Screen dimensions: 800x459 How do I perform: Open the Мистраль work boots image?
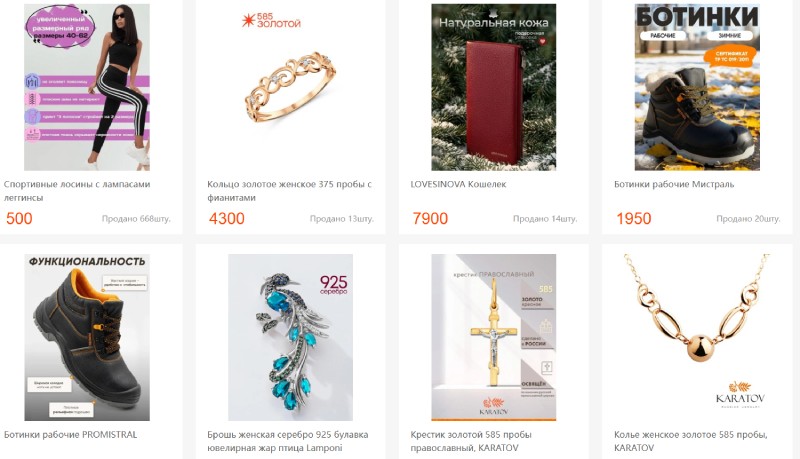[697, 87]
